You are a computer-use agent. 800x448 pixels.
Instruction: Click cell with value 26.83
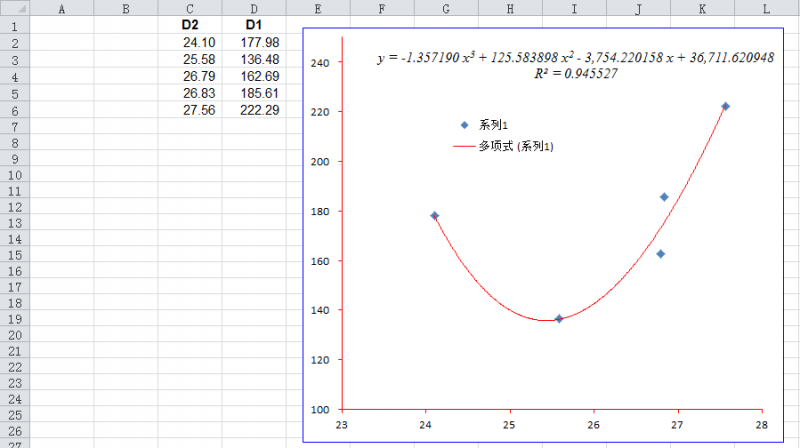tap(190, 93)
